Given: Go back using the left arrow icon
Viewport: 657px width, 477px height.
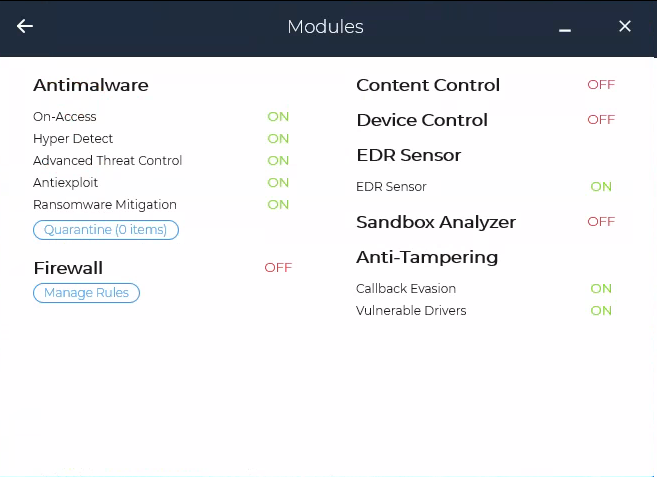Looking at the screenshot, I should click(25, 26).
